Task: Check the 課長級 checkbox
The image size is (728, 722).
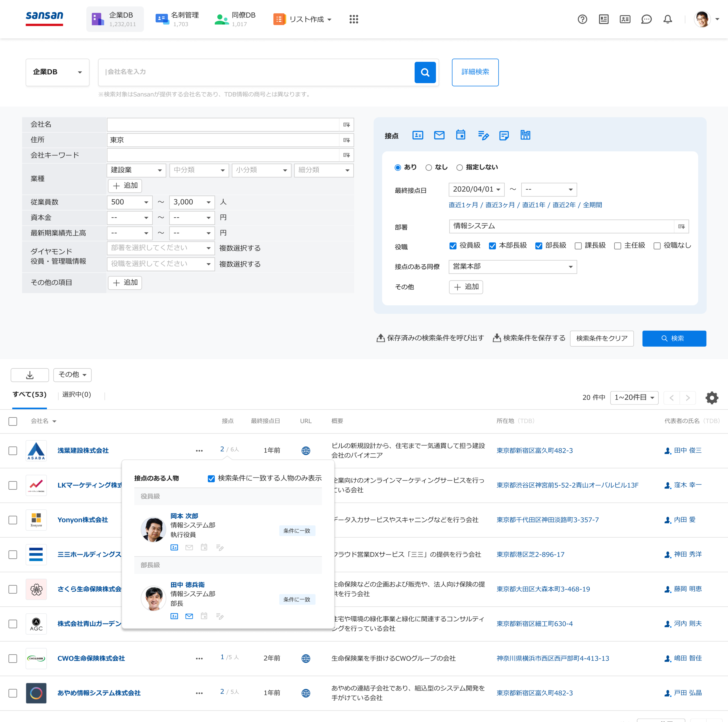Action: click(x=578, y=246)
